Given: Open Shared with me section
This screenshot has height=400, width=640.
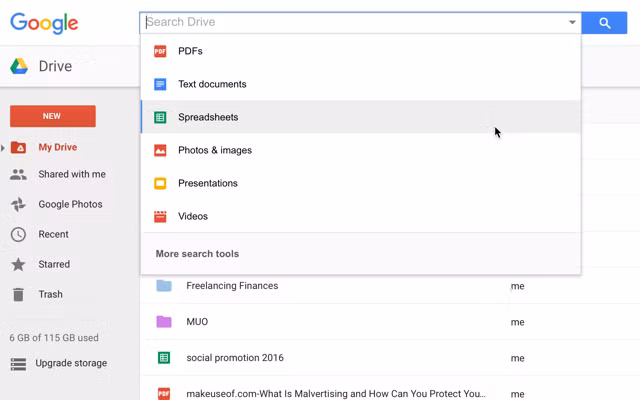Looking at the screenshot, I should (x=71, y=174).
